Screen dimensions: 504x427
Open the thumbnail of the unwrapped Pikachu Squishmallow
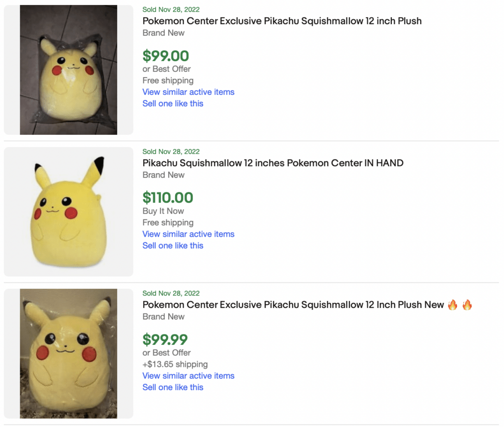click(x=68, y=211)
